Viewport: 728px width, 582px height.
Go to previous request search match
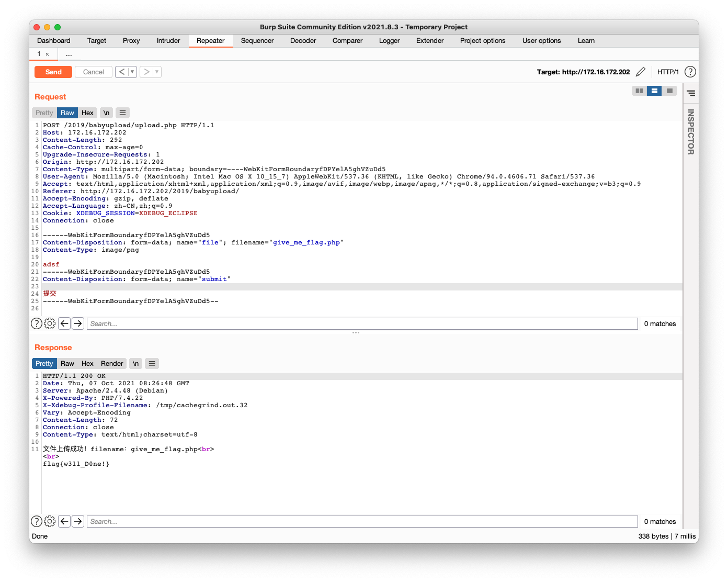click(64, 323)
